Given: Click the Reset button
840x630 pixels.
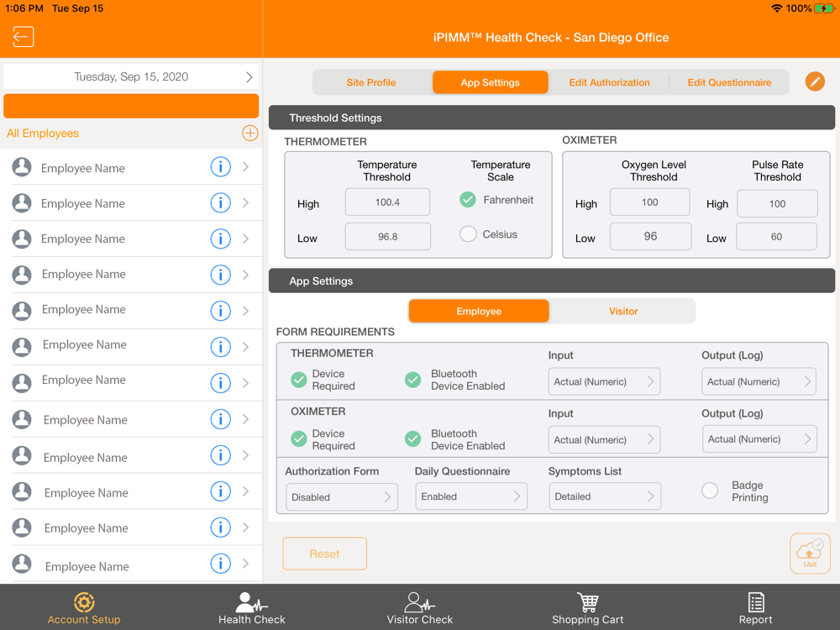Looking at the screenshot, I should point(324,554).
